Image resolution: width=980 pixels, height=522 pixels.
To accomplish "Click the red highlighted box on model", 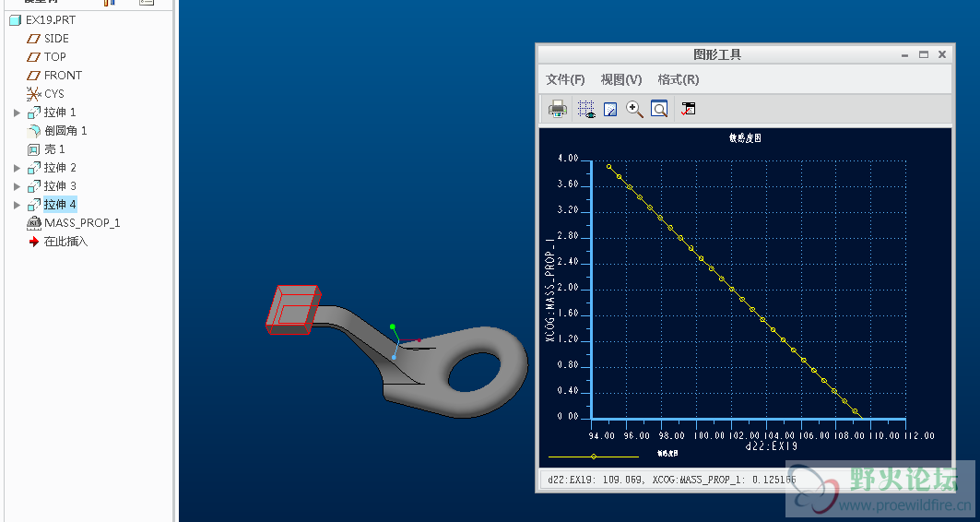I will click(x=293, y=310).
